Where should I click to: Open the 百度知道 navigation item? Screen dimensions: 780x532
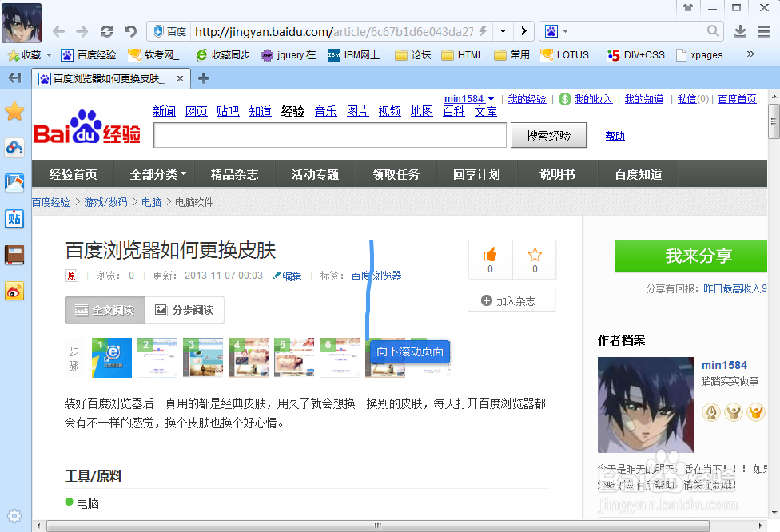[x=639, y=174]
